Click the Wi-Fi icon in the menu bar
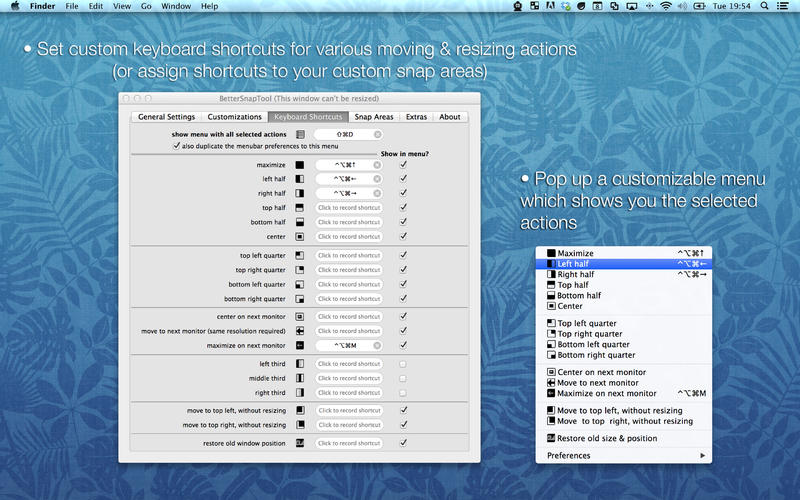 coord(666,6)
